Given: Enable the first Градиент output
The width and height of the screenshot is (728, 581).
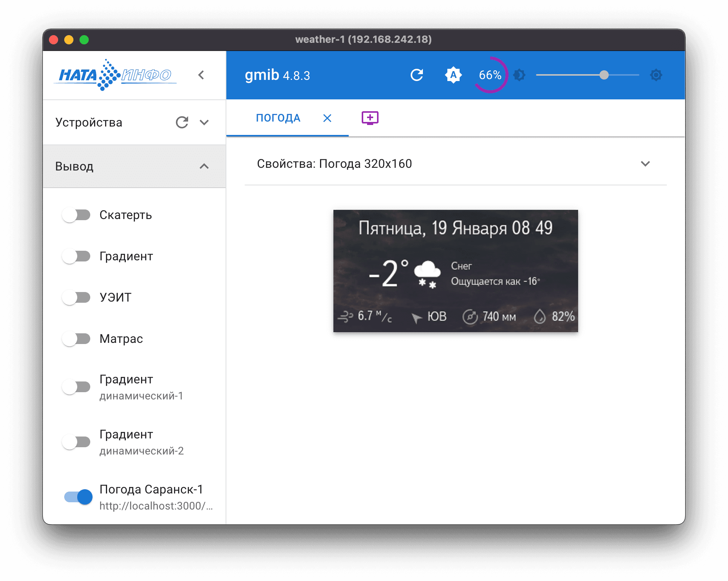Looking at the screenshot, I should pyautogui.click(x=76, y=256).
